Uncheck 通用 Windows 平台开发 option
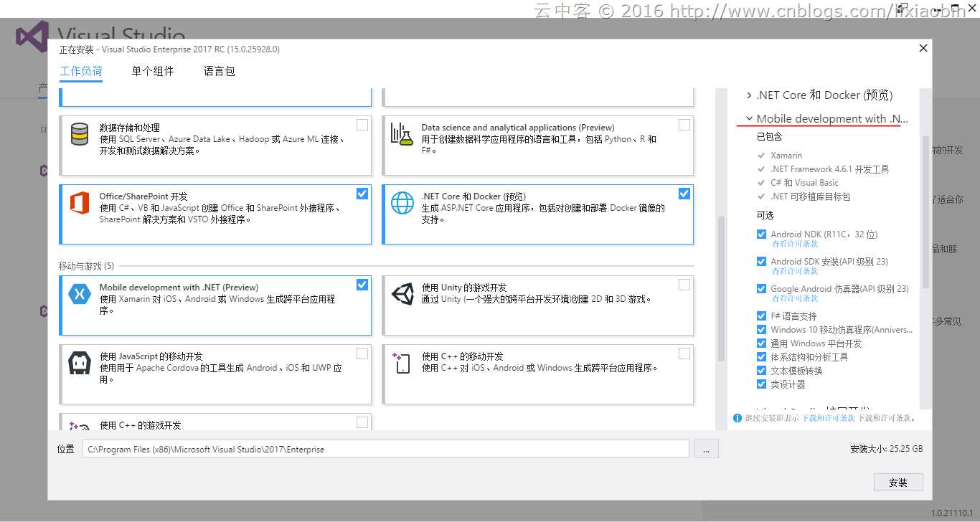 [761, 343]
